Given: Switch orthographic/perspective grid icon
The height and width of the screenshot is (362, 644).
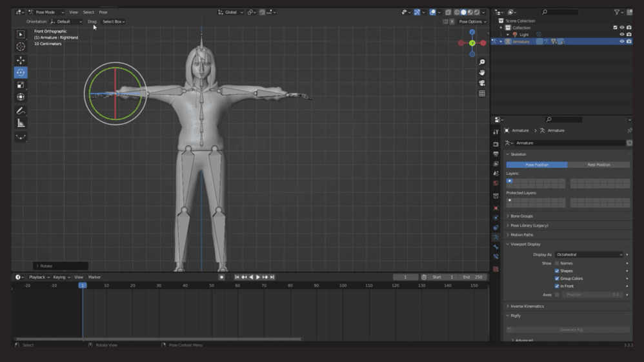Looking at the screenshot, I should click(482, 94).
